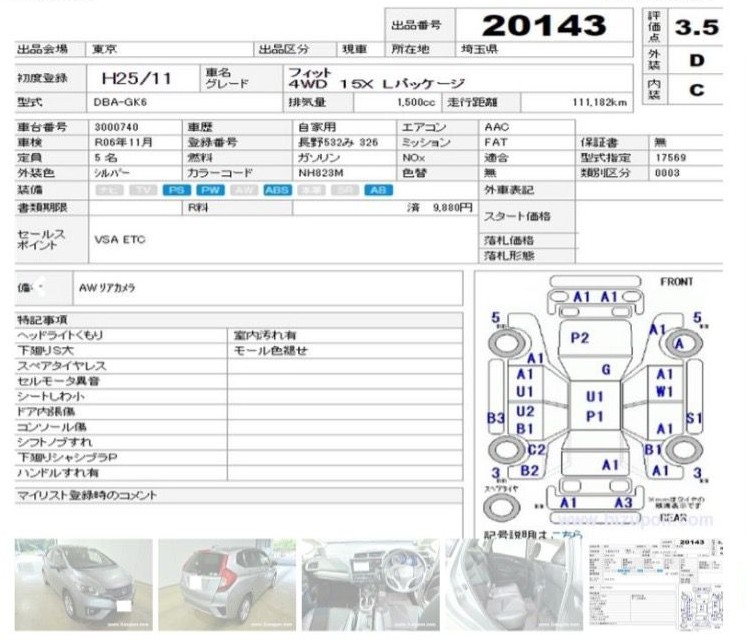Click the note ヘッドライトくもり
The width and height of the screenshot is (746, 641).
click(60, 335)
